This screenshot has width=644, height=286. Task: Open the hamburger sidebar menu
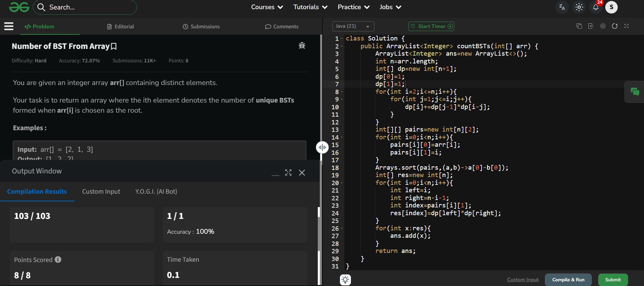coord(9,26)
